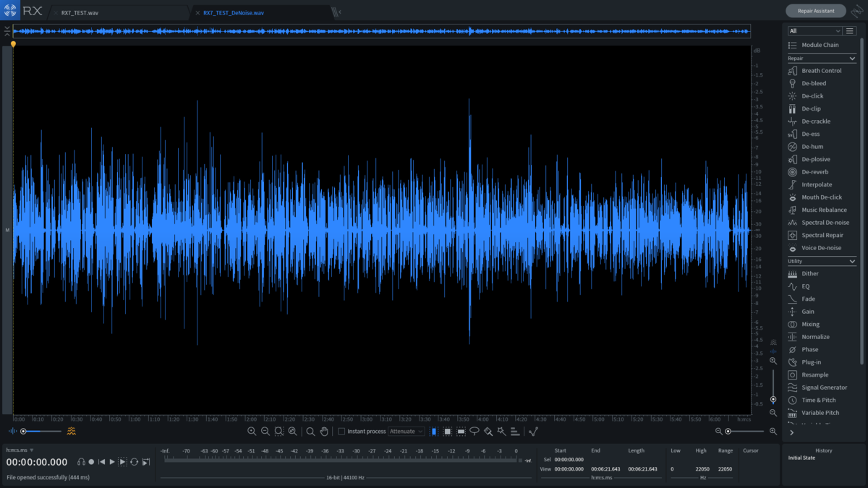Close the RX7_TEST.wav tab
Image resolution: width=868 pixels, height=488 pixels.
click(x=56, y=12)
